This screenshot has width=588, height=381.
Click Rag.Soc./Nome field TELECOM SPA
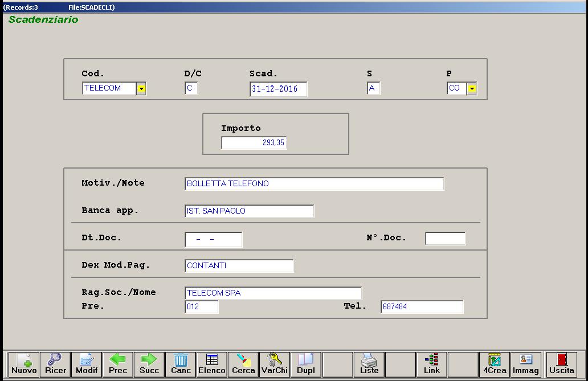[273, 293]
